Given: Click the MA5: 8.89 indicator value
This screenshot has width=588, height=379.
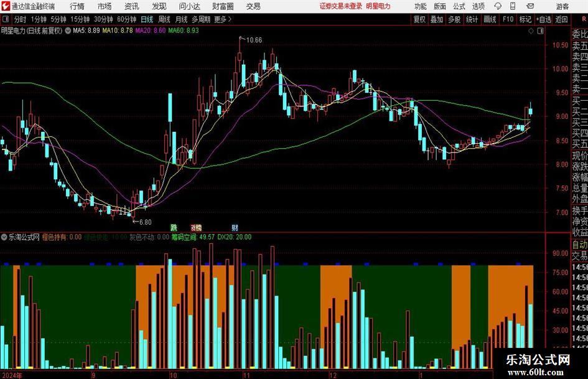Looking at the screenshot, I should 86,30.
